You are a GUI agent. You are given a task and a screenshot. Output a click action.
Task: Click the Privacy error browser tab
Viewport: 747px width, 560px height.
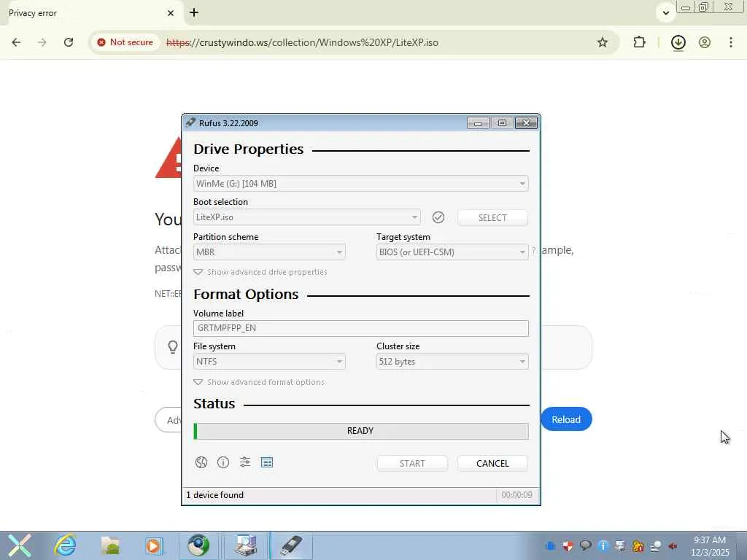tap(90, 13)
